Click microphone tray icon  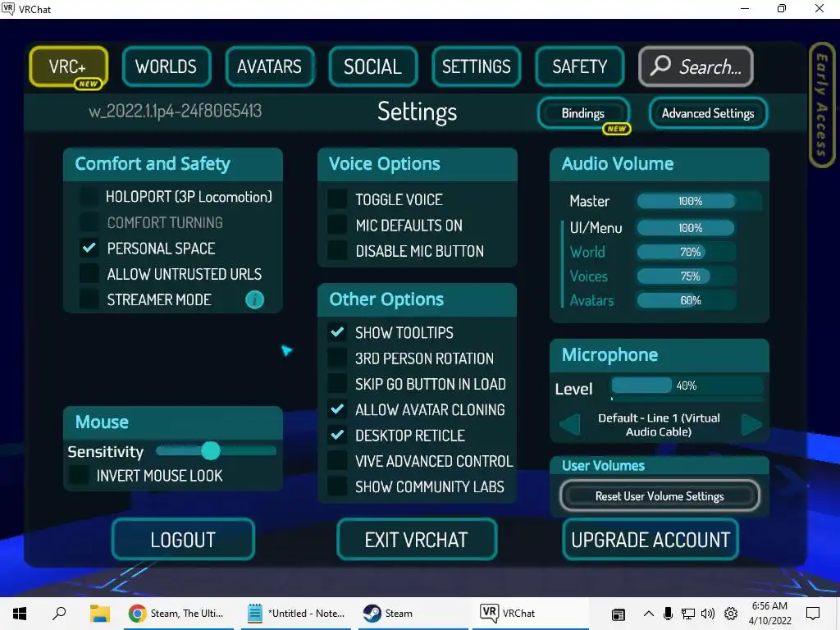click(668, 614)
